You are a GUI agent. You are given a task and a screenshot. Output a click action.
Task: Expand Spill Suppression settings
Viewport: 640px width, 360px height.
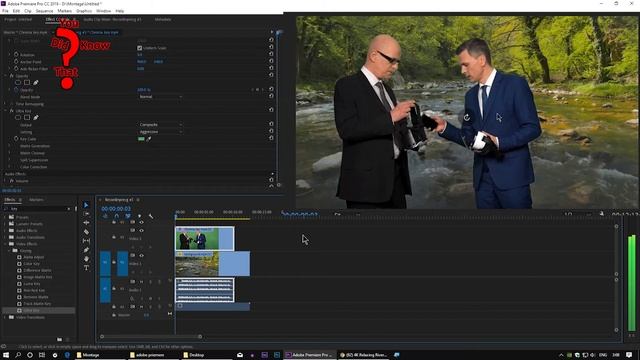point(9,160)
